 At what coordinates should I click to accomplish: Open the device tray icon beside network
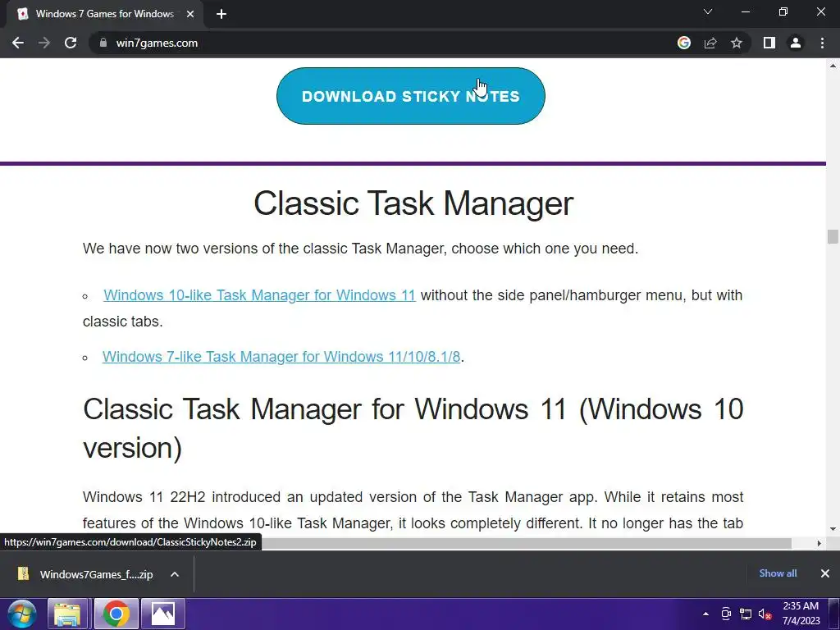(726, 614)
